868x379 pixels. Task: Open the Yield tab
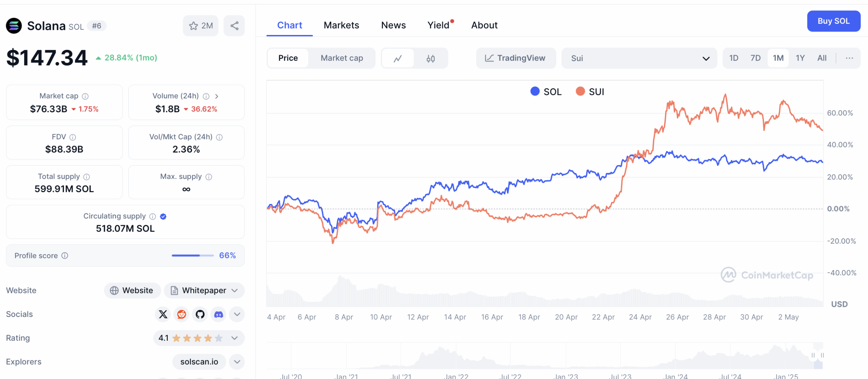point(438,25)
